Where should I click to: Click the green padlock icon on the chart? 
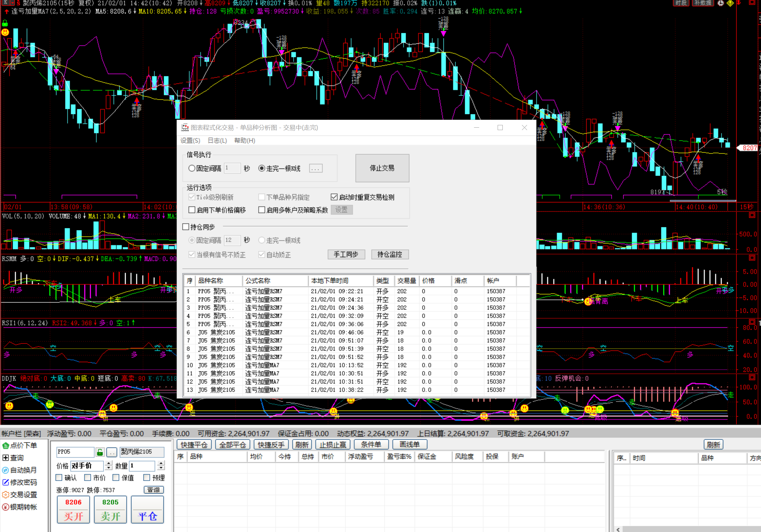click(5, 23)
